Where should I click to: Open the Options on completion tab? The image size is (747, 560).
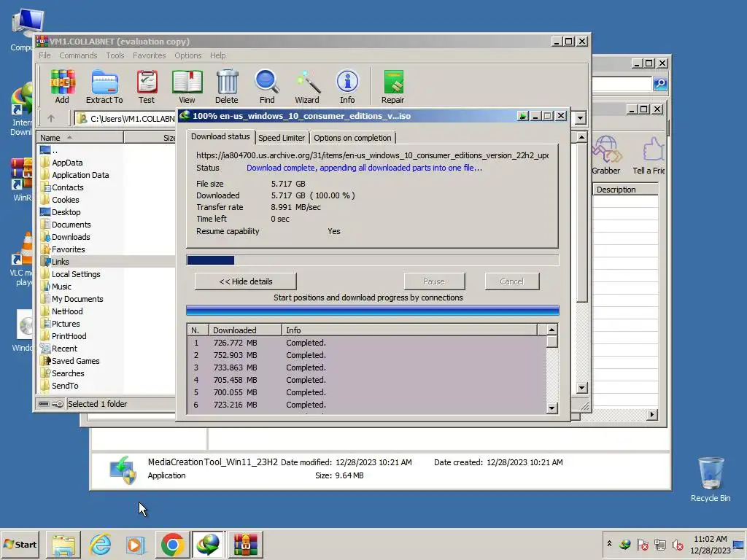coord(352,138)
